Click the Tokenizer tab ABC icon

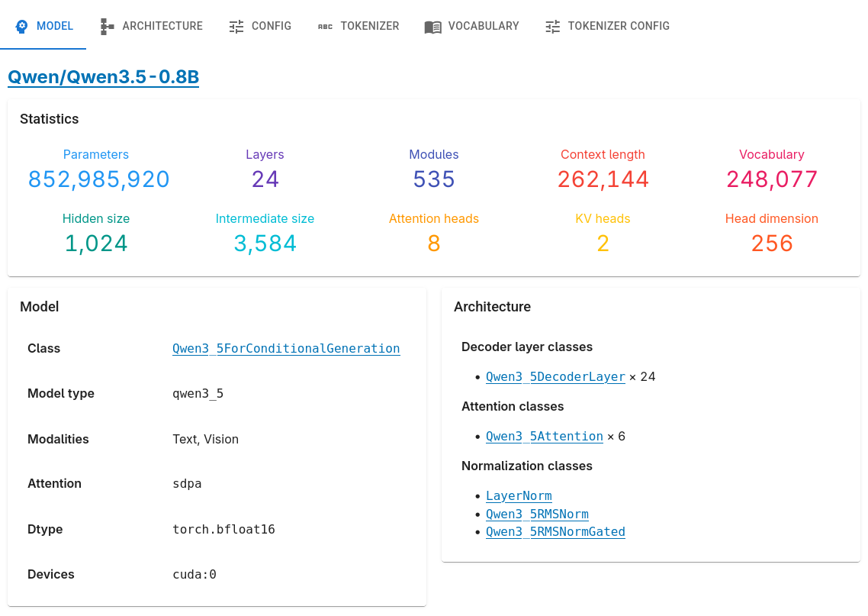pyautogui.click(x=325, y=26)
